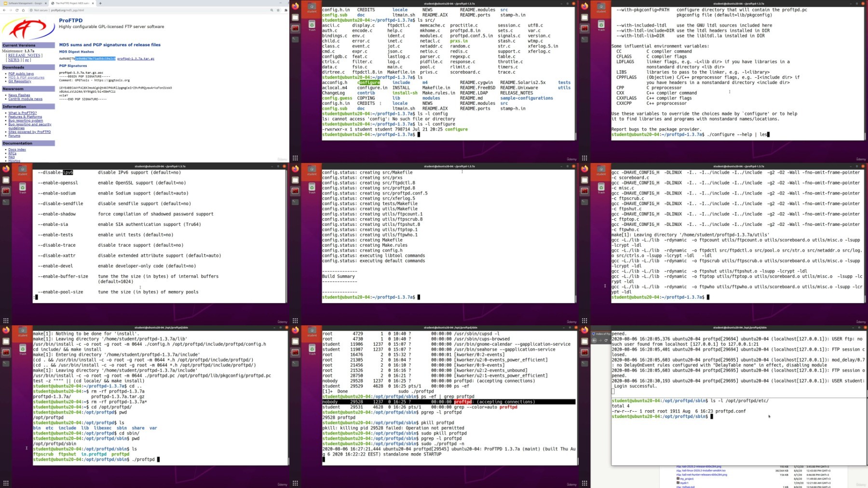The height and width of the screenshot is (488, 868).
Task: Reload the Firefox page behind the proftpd log terminal
Action: (606, 340)
